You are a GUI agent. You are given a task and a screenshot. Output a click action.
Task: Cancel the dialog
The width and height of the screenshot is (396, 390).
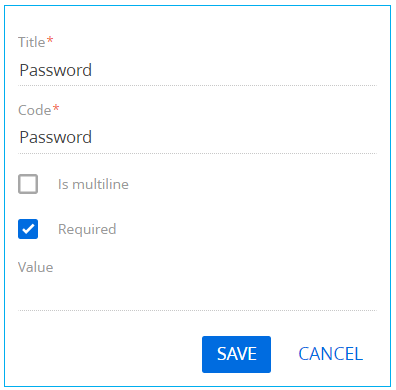pyautogui.click(x=330, y=354)
